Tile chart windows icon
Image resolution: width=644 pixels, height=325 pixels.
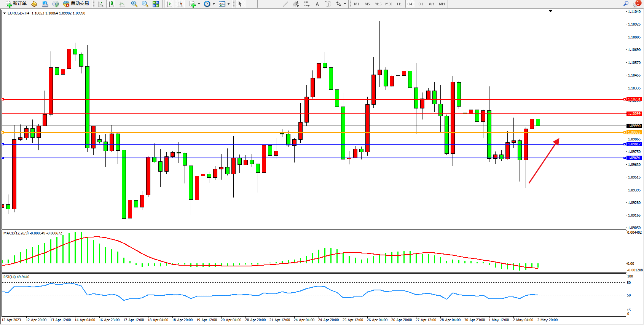pyautogui.click(x=156, y=4)
